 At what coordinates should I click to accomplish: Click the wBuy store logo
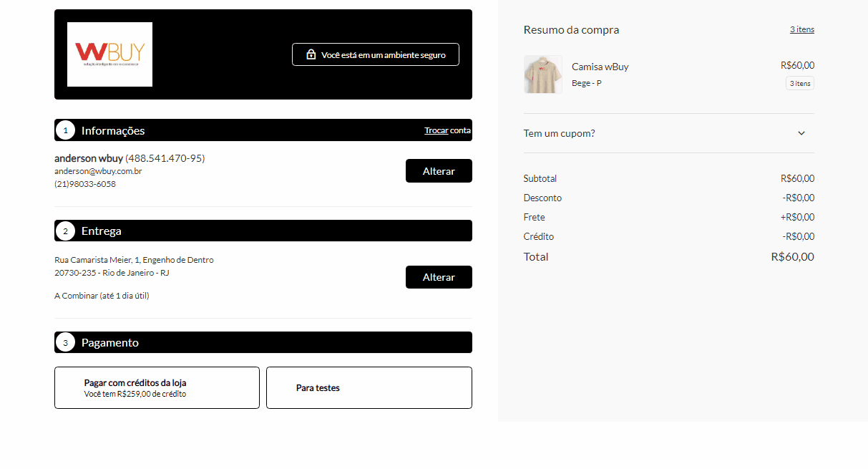[109, 54]
